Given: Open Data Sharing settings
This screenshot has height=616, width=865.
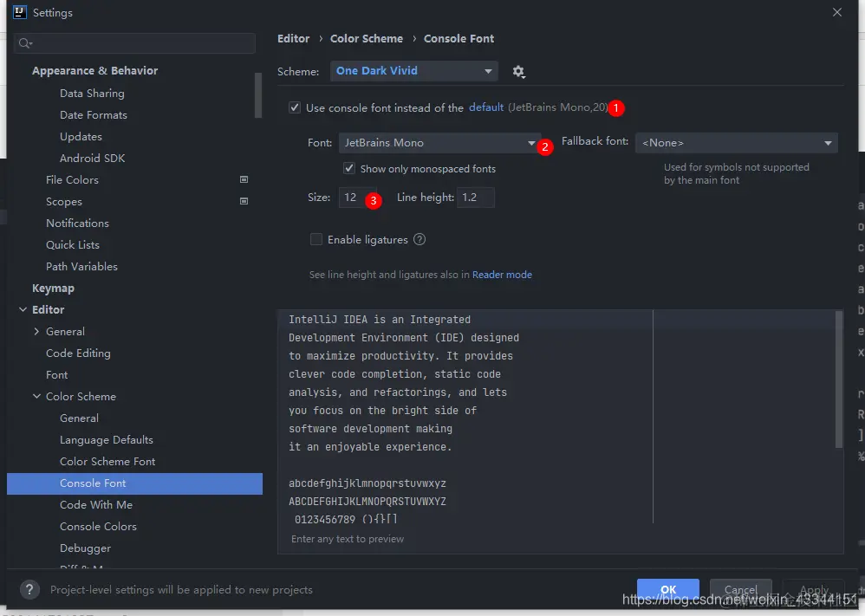Looking at the screenshot, I should (x=92, y=94).
